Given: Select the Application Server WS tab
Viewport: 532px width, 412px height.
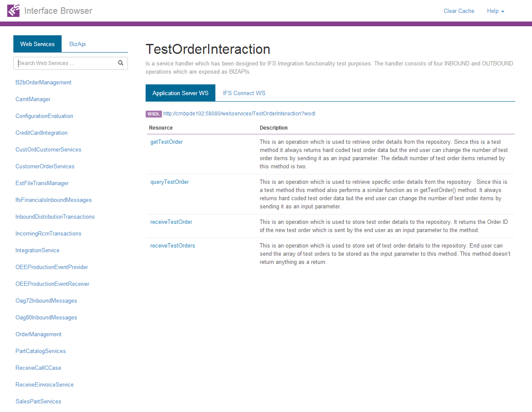Looking at the screenshot, I should (x=180, y=93).
